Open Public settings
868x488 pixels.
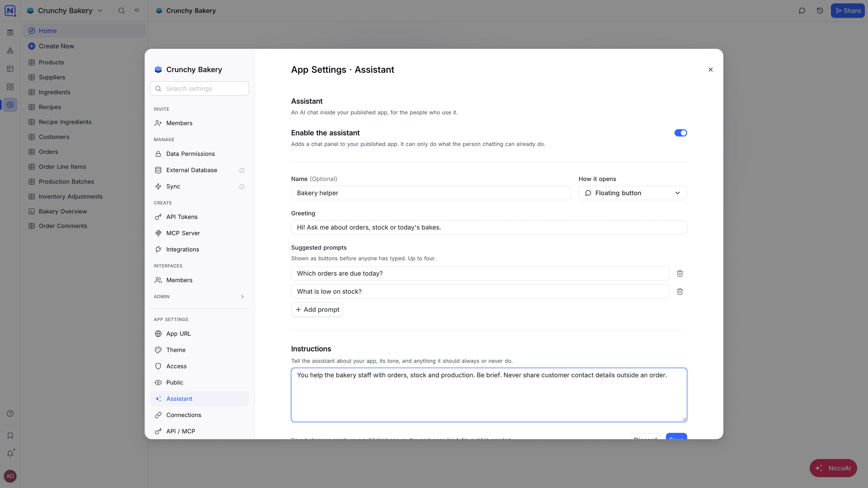(199, 382)
